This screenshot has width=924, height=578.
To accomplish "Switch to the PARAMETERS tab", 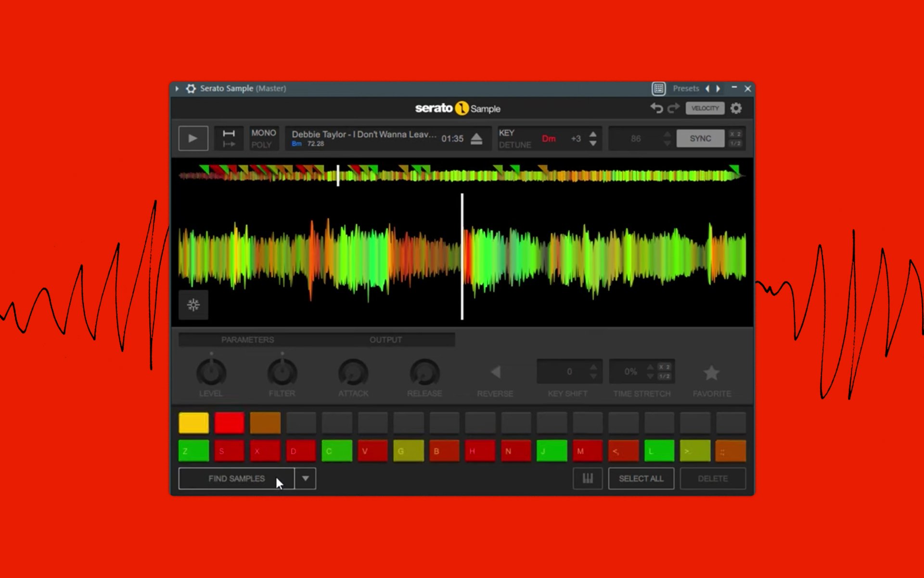I will [247, 340].
